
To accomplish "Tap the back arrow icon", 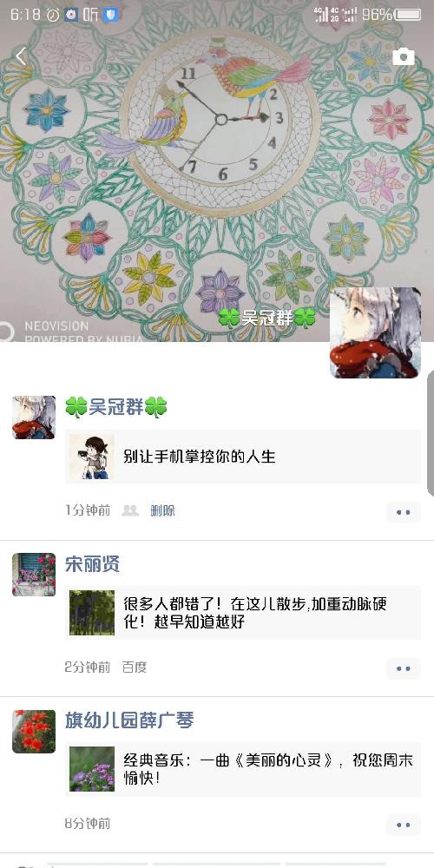I will [x=21, y=56].
